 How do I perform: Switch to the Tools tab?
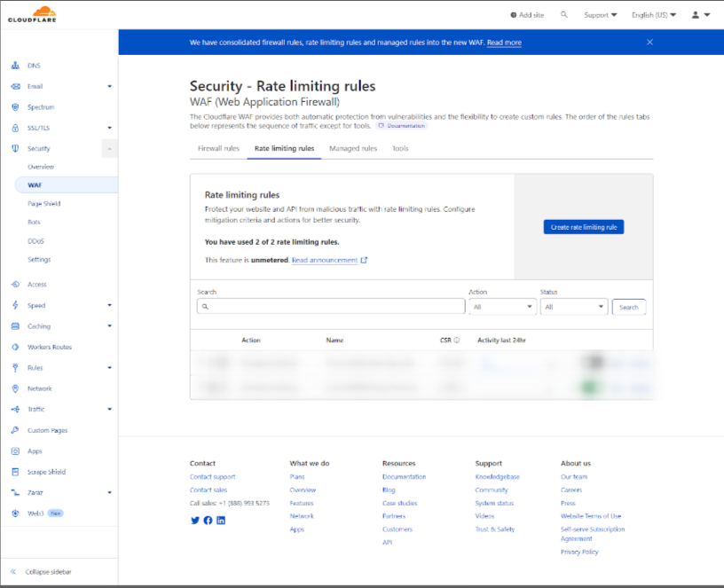click(400, 148)
